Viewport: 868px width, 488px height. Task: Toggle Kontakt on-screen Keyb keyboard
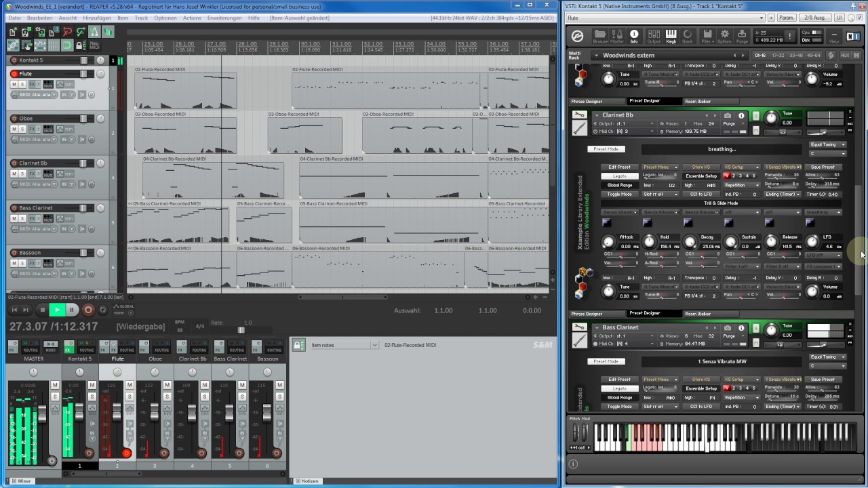click(x=671, y=35)
